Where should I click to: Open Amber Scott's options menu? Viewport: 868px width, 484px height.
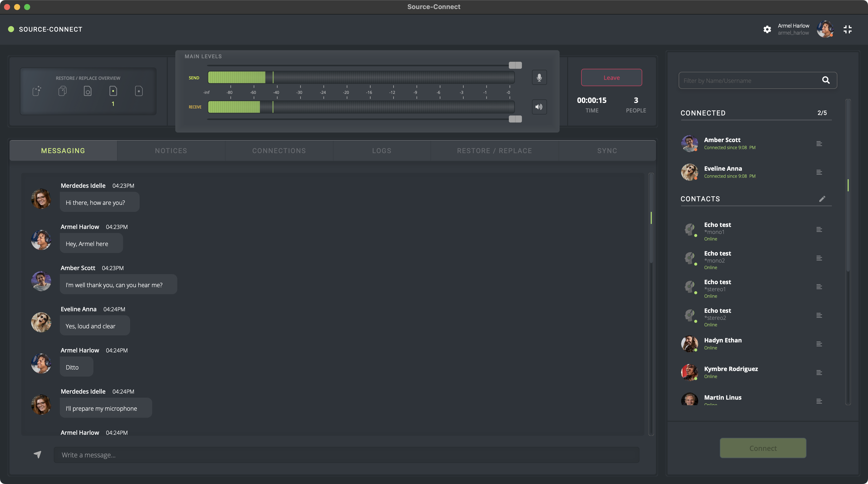[x=819, y=144]
